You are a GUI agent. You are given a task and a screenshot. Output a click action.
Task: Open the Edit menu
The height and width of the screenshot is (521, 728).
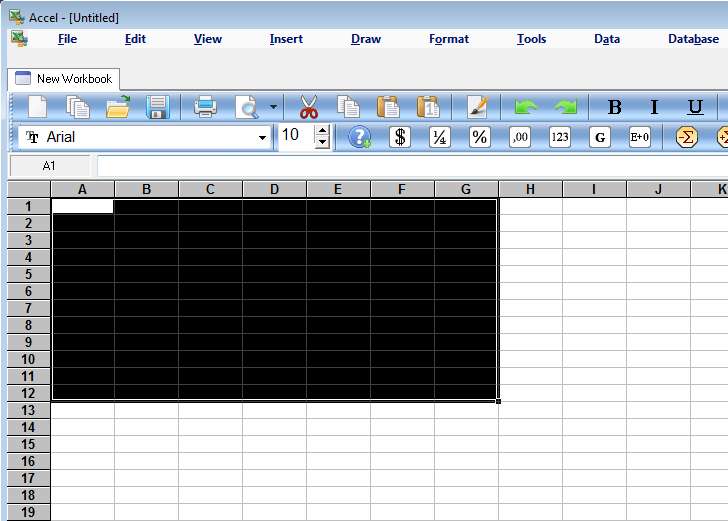pos(135,39)
